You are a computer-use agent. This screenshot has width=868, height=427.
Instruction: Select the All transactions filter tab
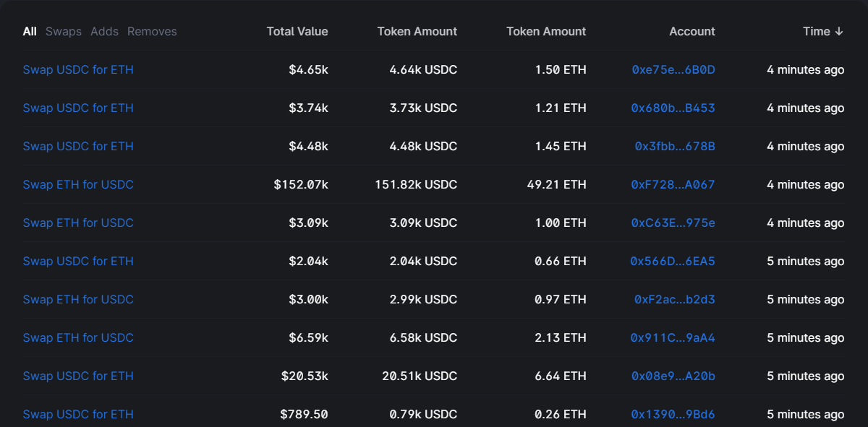(30, 31)
